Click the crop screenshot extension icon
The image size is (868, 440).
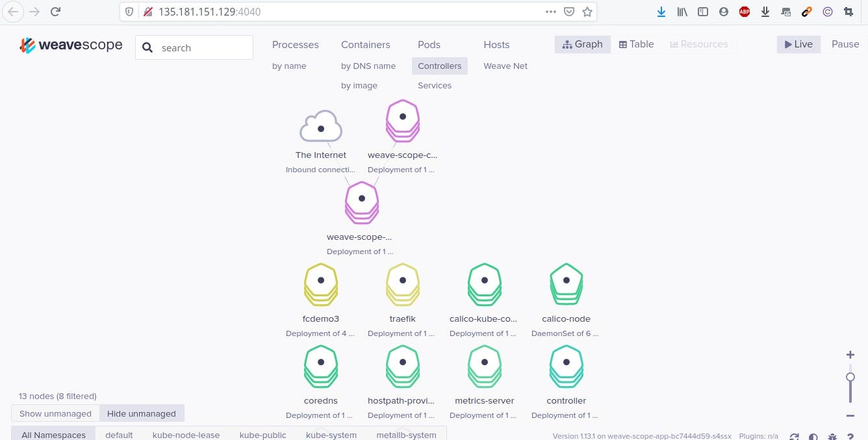[849, 11]
